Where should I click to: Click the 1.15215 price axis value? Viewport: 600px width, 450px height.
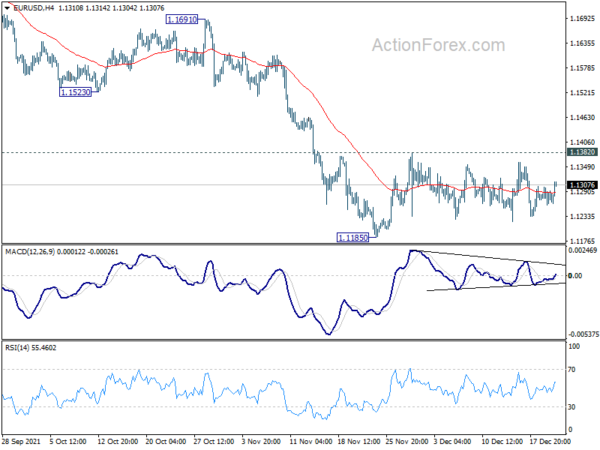[582, 93]
